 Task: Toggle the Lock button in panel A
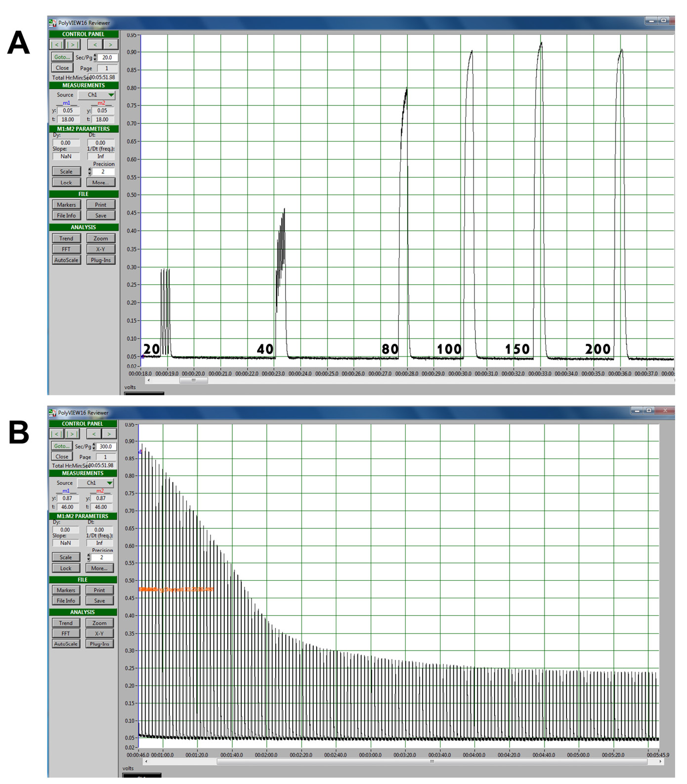66,182
